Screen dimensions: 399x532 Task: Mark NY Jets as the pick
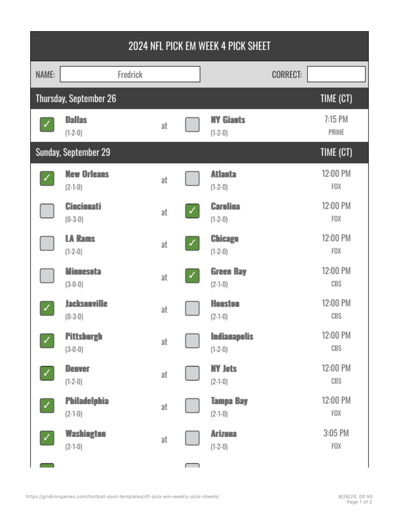pyautogui.click(x=192, y=373)
